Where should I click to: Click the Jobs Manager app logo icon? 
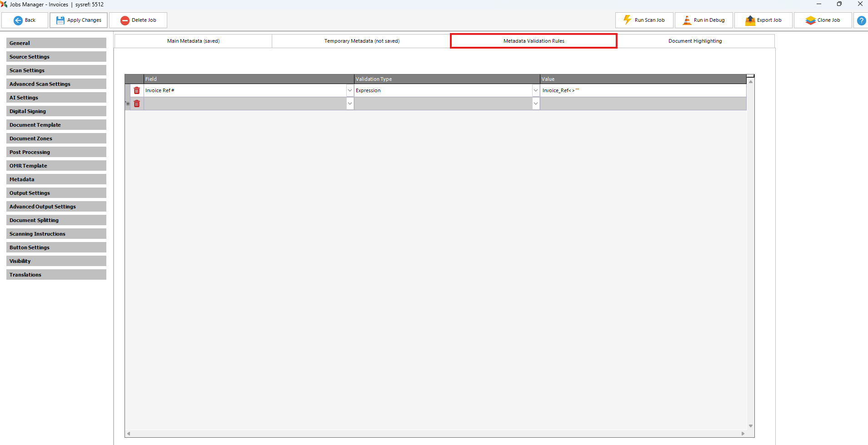pyautogui.click(x=4, y=4)
